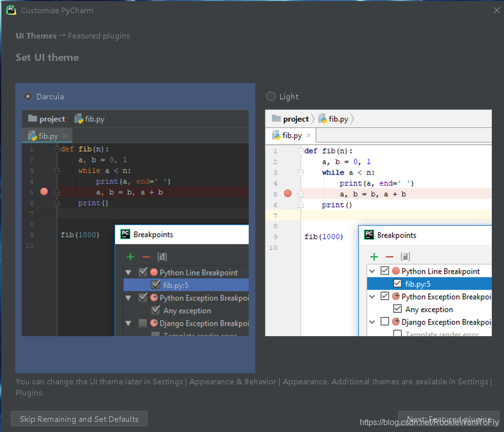Toggle fib.py:5 checkbox in Light preview
The image size is (504, 432).
click(397, 283)
